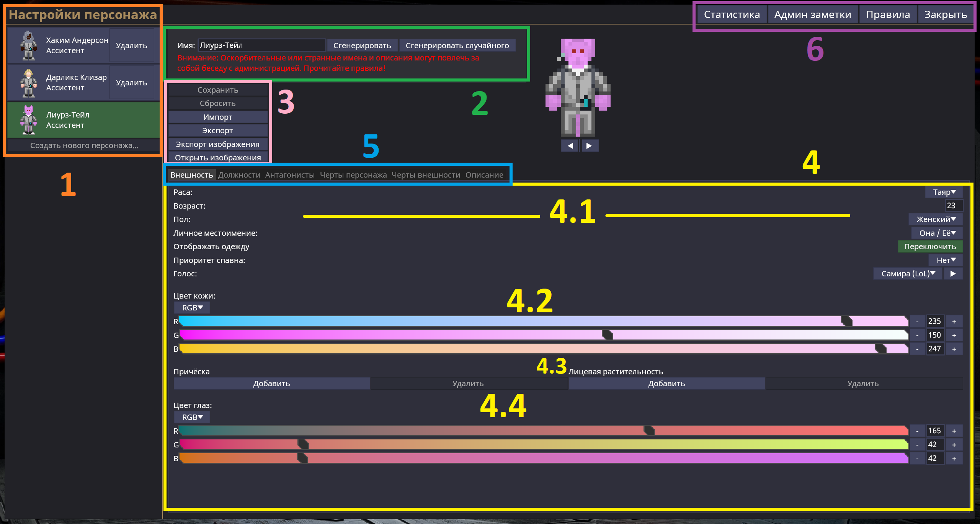Select the Дарликс Клизар character sprite
This screenshot has height=524, width=980.
[29, 83]
